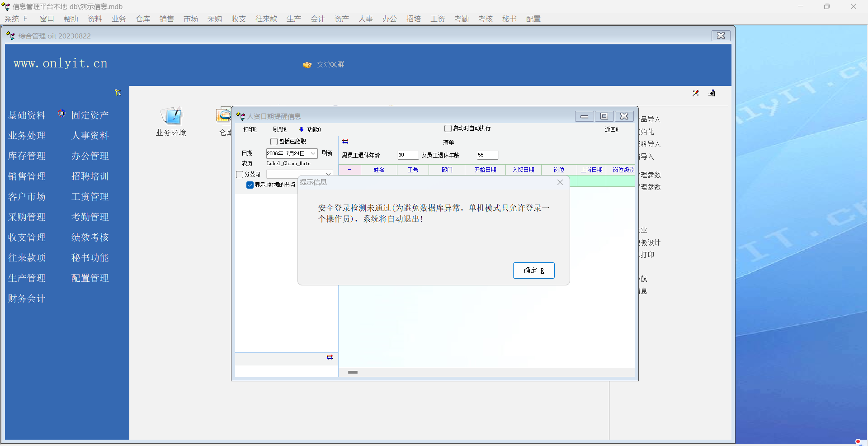Uncheck 显示0数据的节点 checkbox

[250, 185]
